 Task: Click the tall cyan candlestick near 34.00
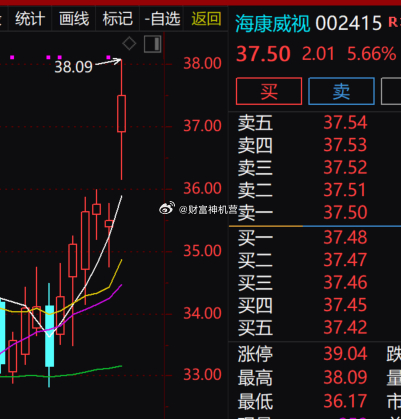click(49, 336)
